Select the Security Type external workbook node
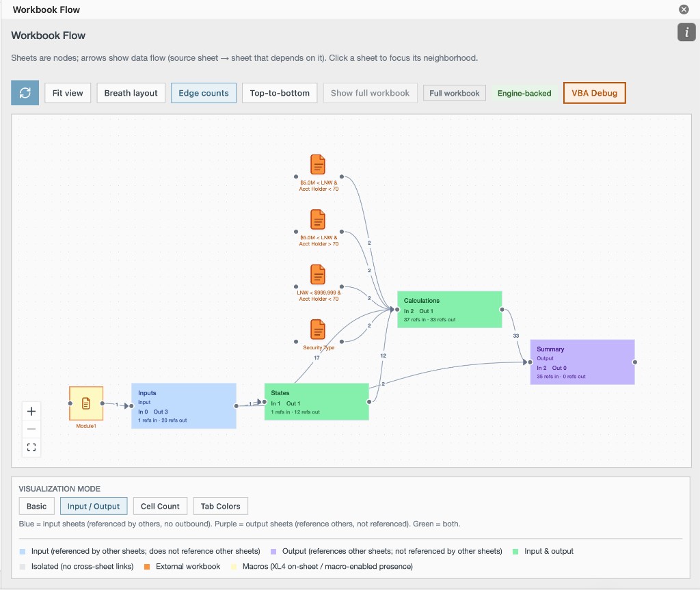Screen dimensions: 700x590 318,330
